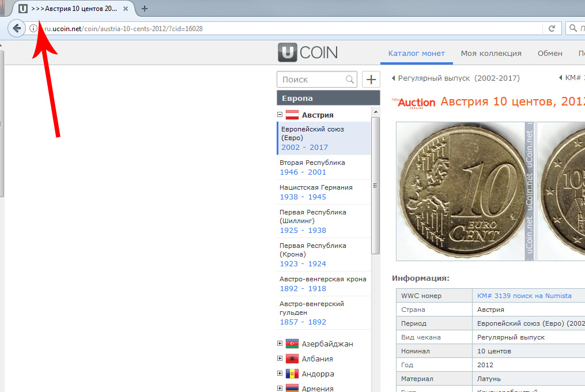Click the magnifier icon in Поиск field
Screen dimensions: 585x392
(x=350, y=80)
